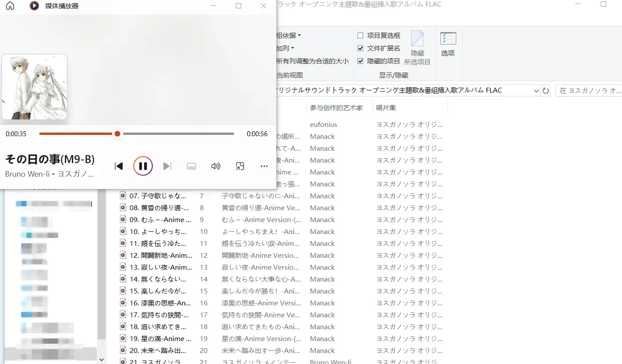Click track number 12 cell

pos(204,255)
